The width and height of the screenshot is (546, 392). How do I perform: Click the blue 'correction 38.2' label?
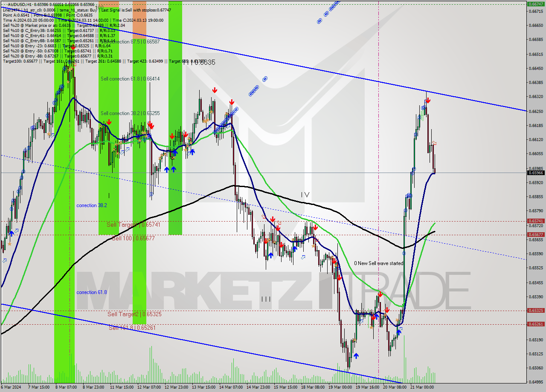point(92,205)
